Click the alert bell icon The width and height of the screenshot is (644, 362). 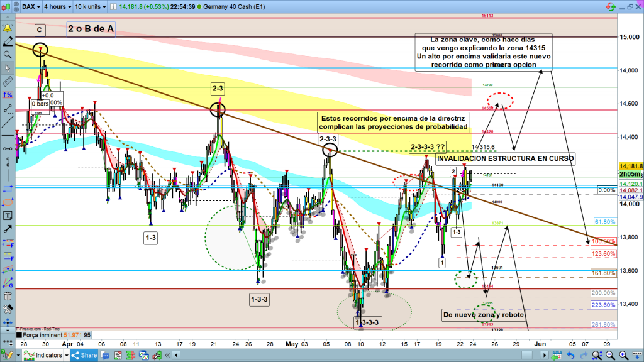(8, 29)
